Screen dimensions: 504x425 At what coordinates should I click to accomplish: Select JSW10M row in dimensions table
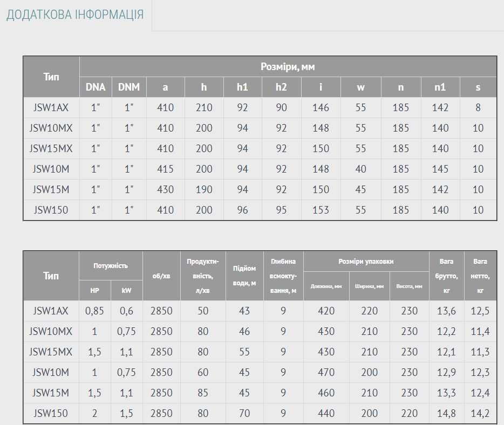click(x=260, y=169)
